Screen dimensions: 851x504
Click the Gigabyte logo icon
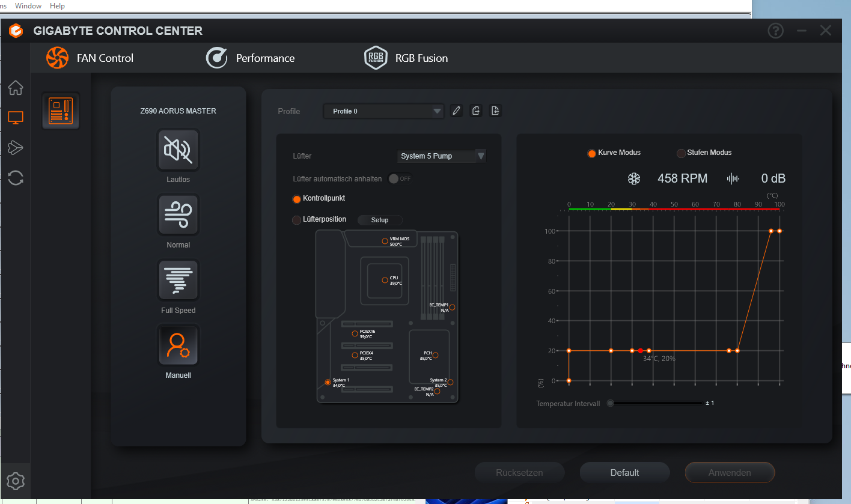pos(16,31)
